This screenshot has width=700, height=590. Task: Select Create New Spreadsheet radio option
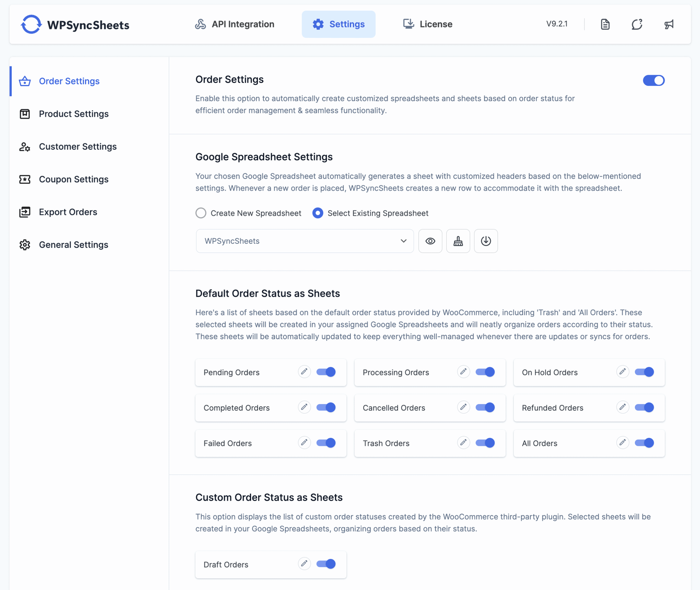pyautogui.click(x=201, y=213)
